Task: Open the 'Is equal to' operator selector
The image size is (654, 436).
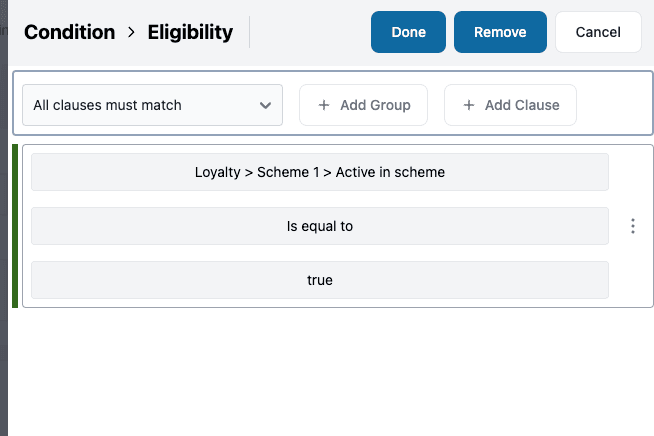Action: (x=320, y=226)
